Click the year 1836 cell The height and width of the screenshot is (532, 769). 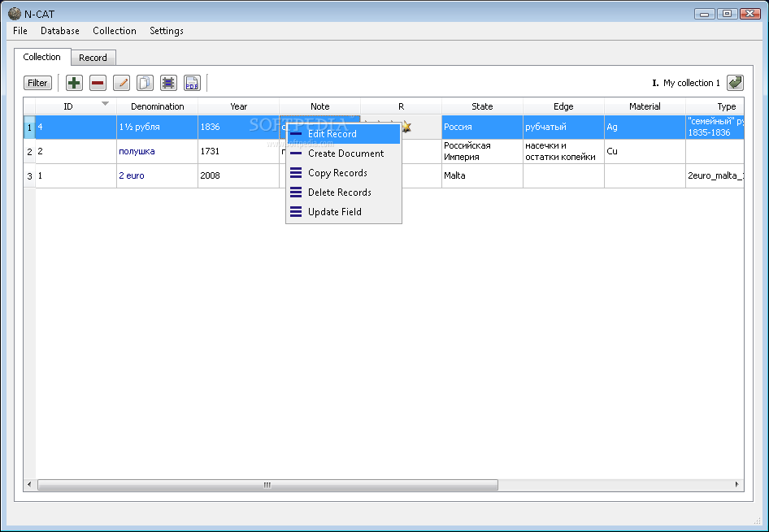pos(239,128)
